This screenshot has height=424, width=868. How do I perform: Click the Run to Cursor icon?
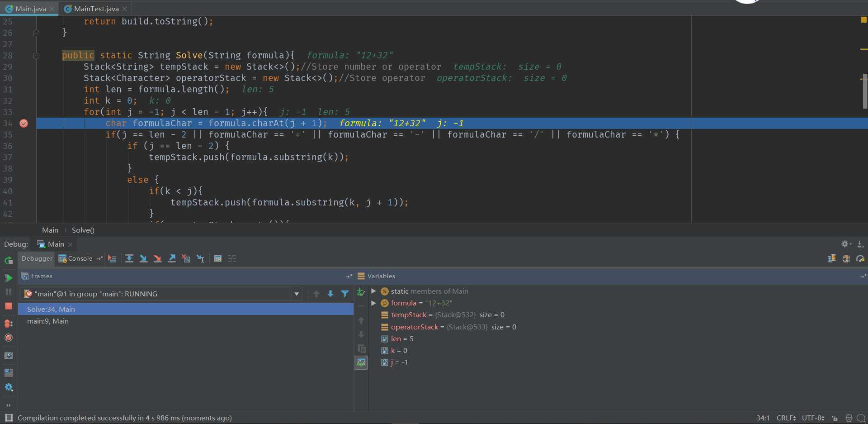coord(200,258)
